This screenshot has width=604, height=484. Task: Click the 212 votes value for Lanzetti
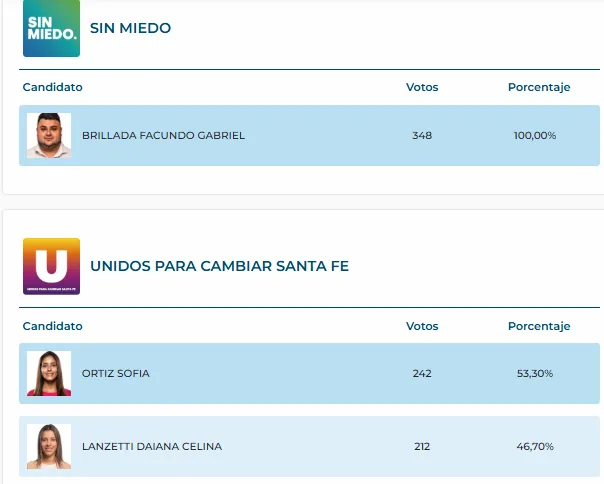(x=422, y=446)
